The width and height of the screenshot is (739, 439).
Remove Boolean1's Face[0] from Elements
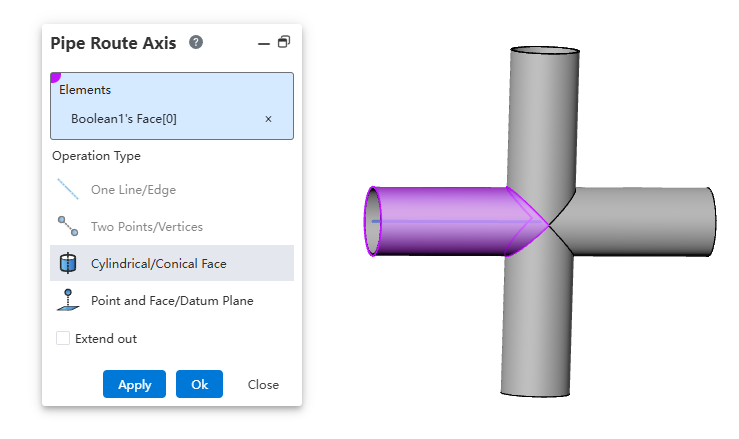tap(268, 119)
